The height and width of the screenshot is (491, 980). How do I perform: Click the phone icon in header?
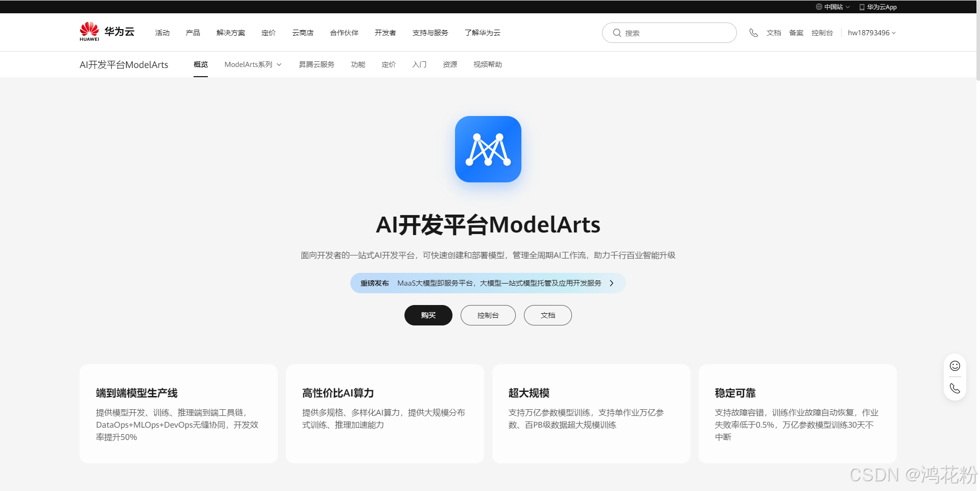click(x=753, y=33)
